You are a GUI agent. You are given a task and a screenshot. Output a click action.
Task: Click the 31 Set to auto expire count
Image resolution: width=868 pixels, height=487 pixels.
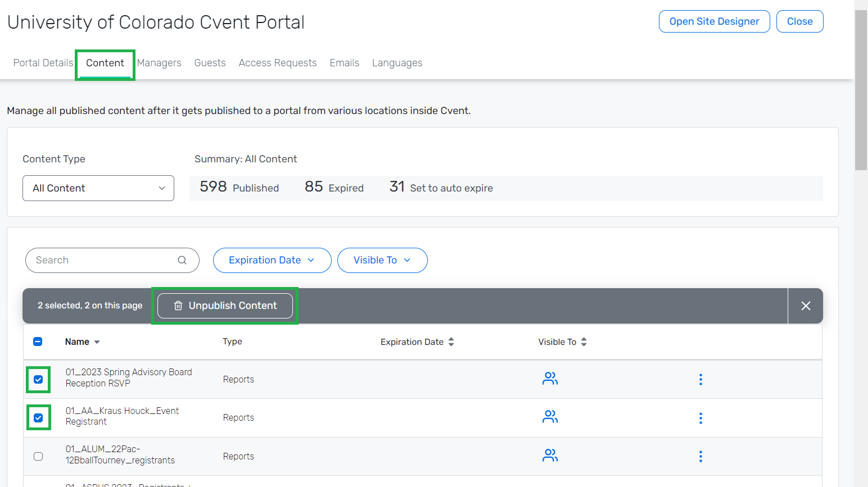coord(441,187)
